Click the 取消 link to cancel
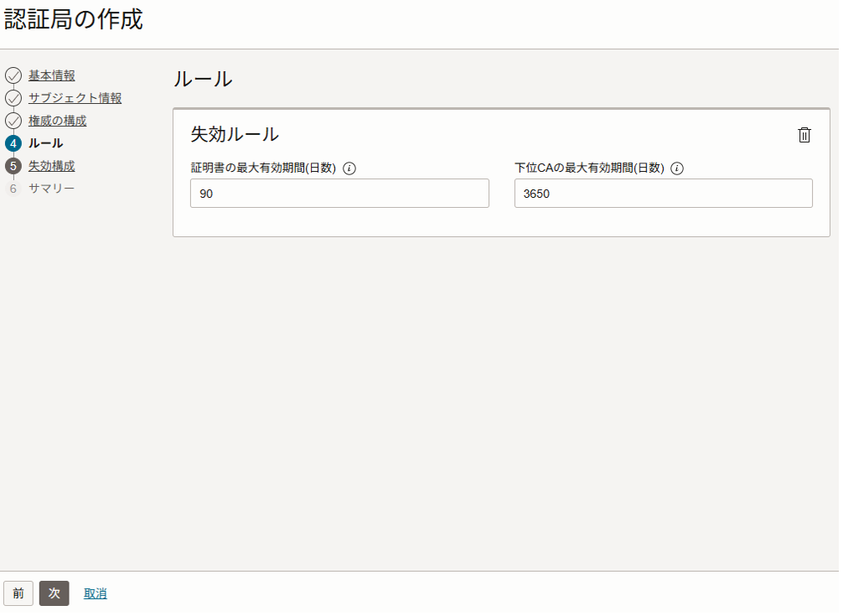The image size is (843, 616). pyautogui.click(x=95, y=593)
